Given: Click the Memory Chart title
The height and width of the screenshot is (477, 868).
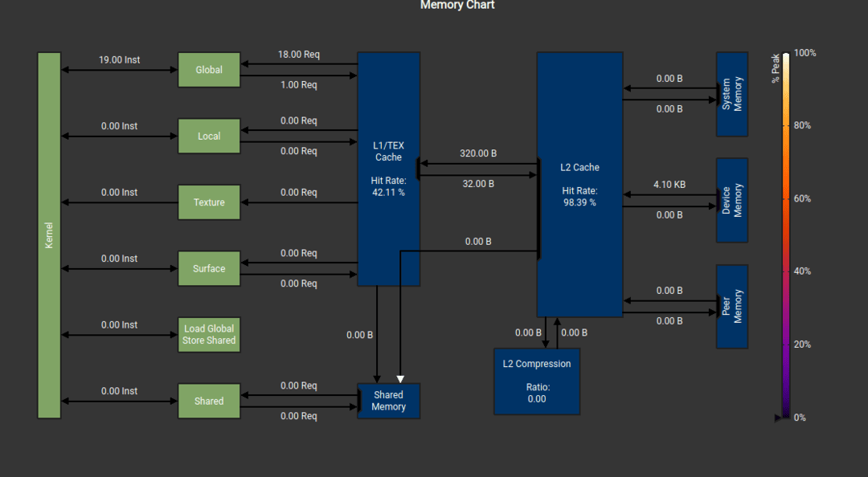Looking at the screenshot, I should click(457, 5).
